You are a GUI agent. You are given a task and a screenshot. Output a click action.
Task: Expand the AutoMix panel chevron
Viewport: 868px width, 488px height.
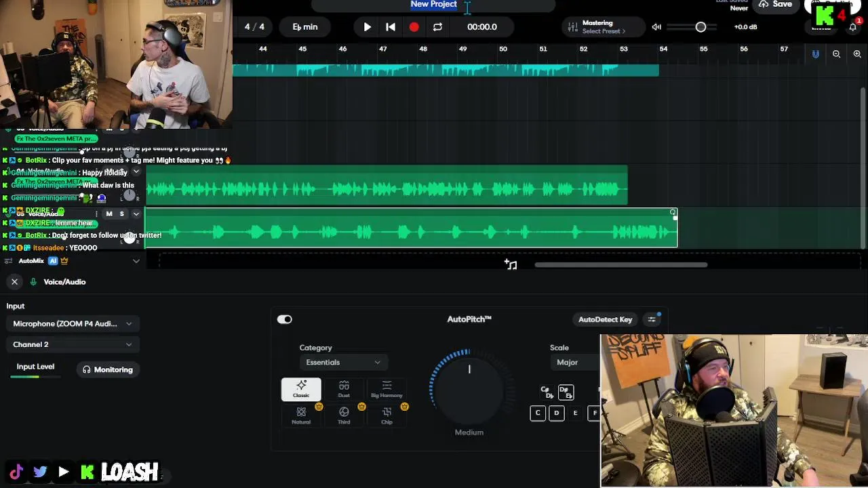tap(136, 261)
